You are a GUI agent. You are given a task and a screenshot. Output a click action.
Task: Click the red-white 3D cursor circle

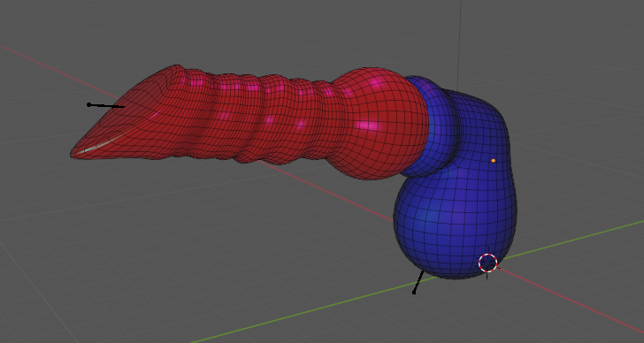click(x=488, y=263)
